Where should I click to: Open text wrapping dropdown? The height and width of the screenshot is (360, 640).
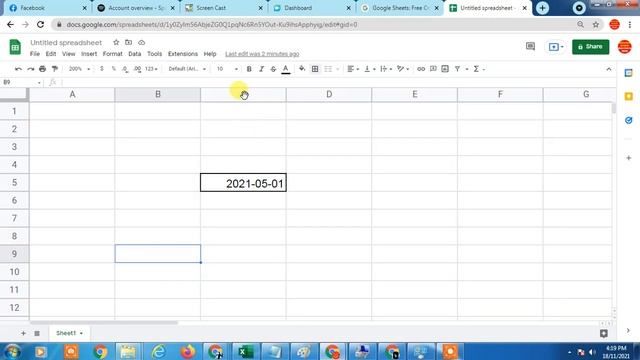tap(386, 69)
